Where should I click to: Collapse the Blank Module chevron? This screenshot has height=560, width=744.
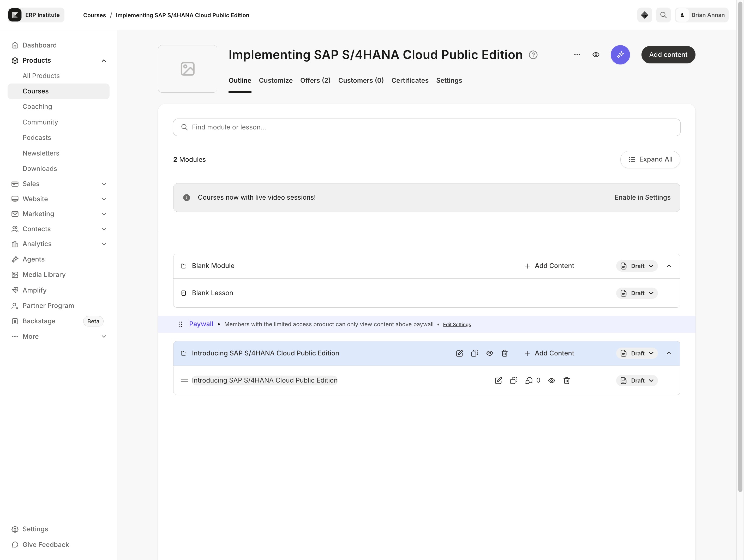click(x=669, y=266)
